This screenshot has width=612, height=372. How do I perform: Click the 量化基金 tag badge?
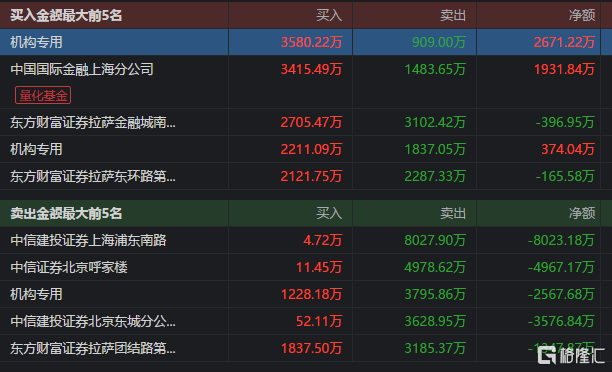[x=43, y=95]
